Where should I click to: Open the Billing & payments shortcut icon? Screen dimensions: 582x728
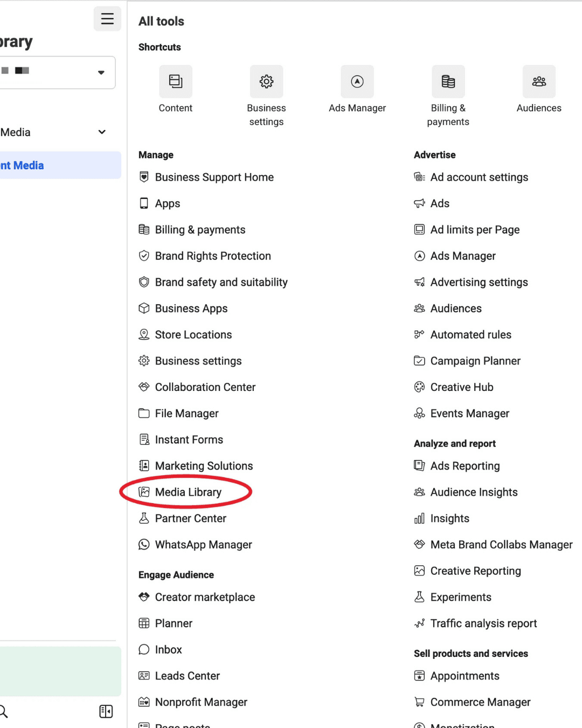click(448, 81)
